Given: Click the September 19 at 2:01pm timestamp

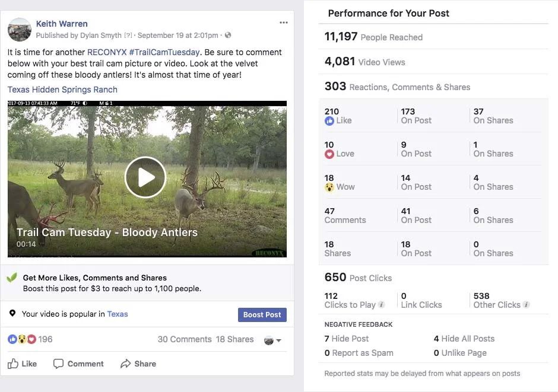Looking at the screenshot, I should point(177,36).
